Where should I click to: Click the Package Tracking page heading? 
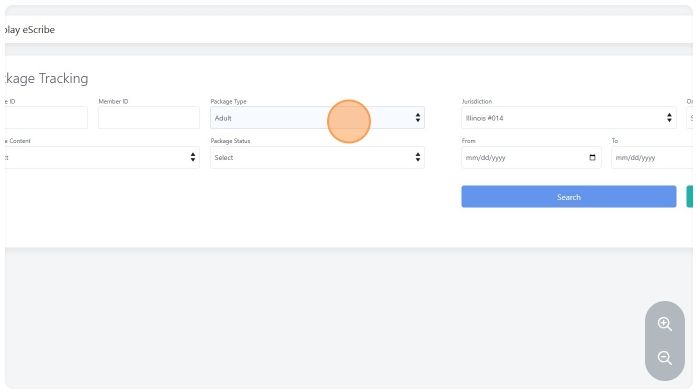click(47, 78)
